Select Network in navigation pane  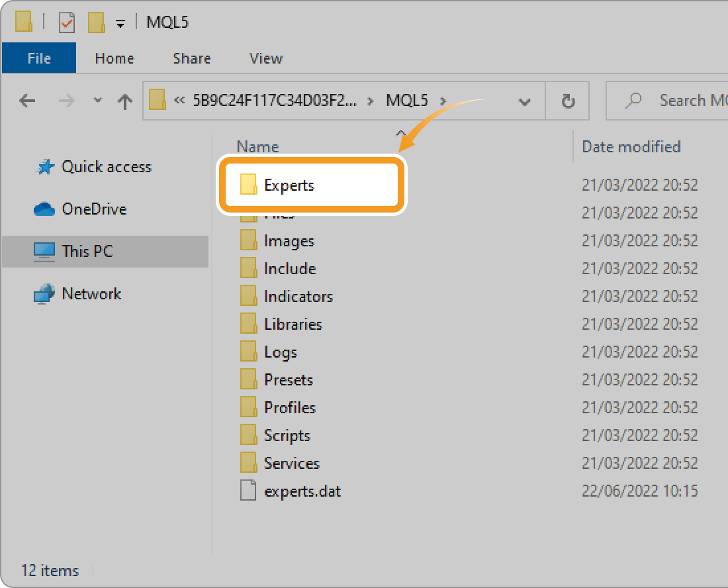point(91,294)
